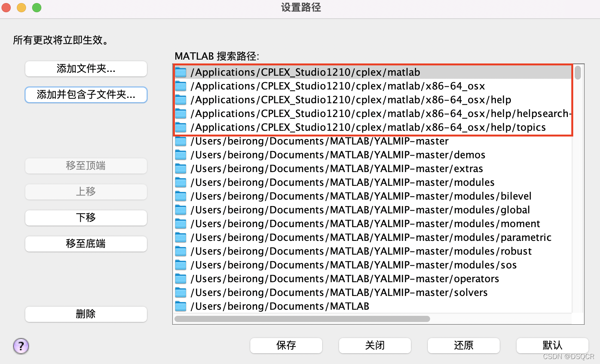This screenshot has width=600, height=364.
Task: Click folder icon of YALMIP-master/extras row
Action: click(x=181, y=169)
